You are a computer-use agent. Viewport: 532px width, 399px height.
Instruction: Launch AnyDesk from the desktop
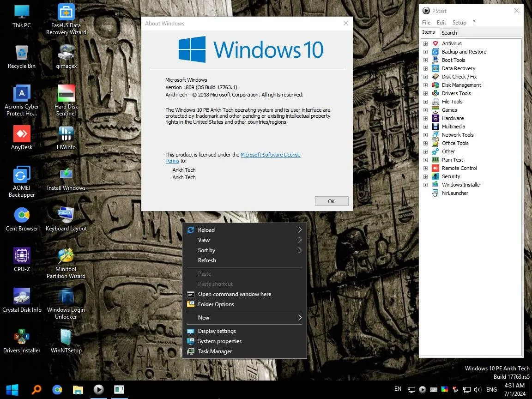pos(21,134)
